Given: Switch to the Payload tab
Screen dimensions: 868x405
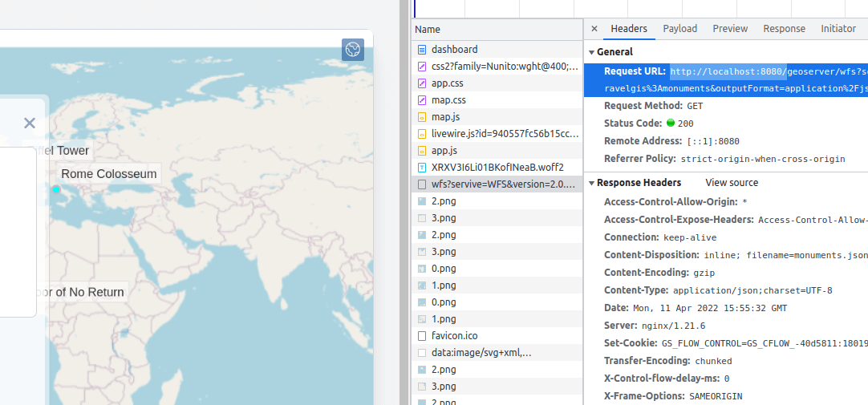Looking at the screenshot, I should coord(679,29).
